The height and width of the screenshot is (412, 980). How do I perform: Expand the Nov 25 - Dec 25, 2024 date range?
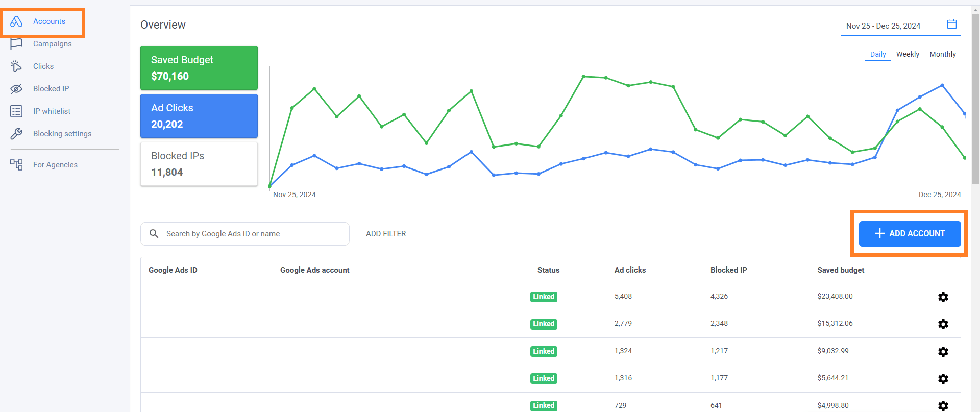click(883, 26)
